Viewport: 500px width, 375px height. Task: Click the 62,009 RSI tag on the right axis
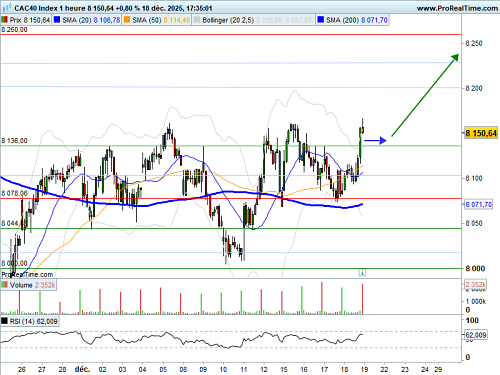(x=476, y=335)
